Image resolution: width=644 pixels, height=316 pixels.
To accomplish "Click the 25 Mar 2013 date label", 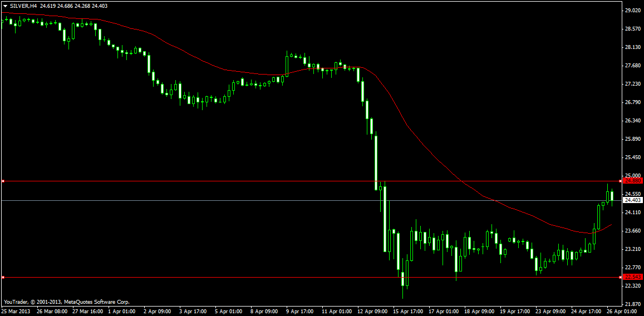I will (17, 312).
